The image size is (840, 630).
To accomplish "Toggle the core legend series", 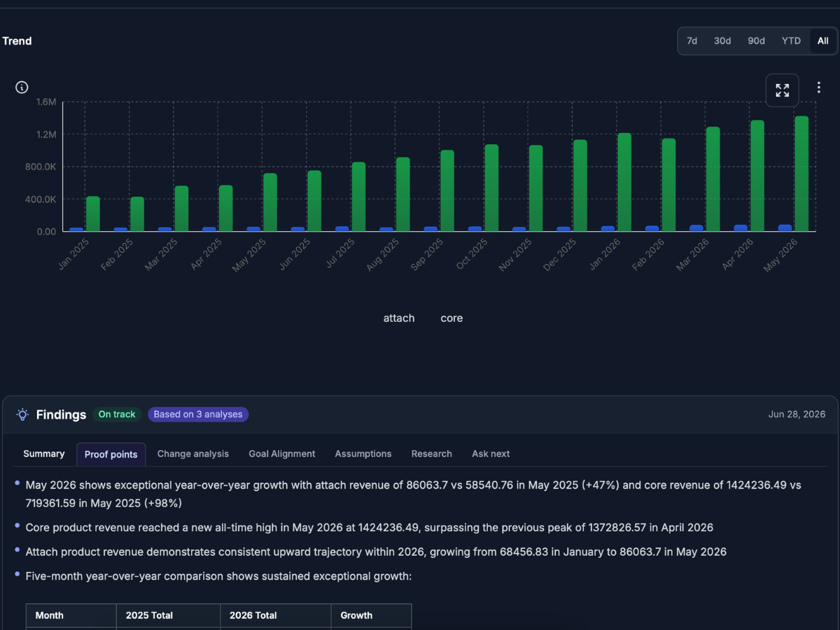I will pos(451,318).
